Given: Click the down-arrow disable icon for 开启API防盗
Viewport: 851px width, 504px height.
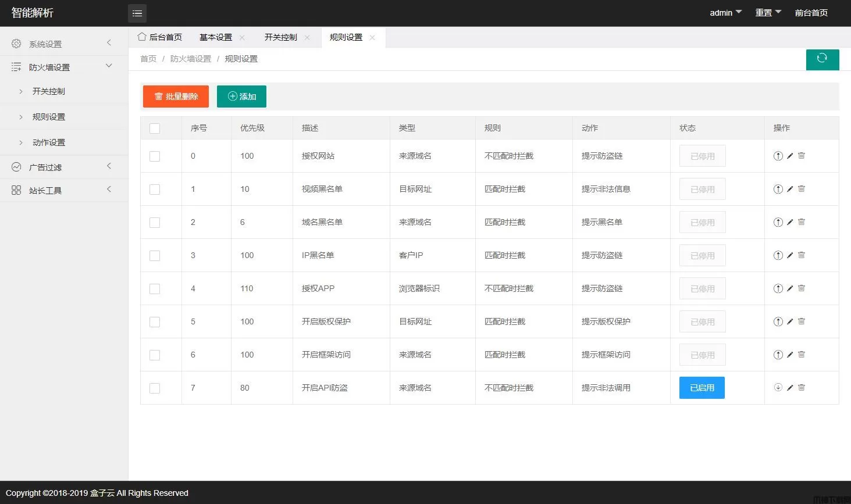Looking at the screenshot, I should click(778, 388).
